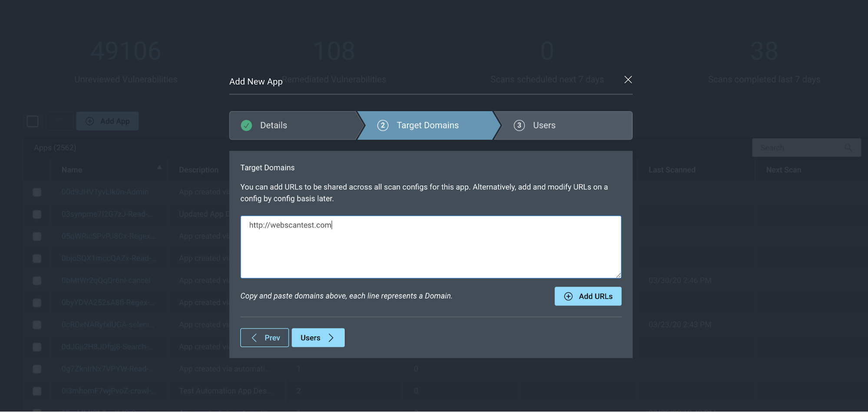Go back with the Prev button
This screenshot has height=412, width=868.
click(264, 338)
